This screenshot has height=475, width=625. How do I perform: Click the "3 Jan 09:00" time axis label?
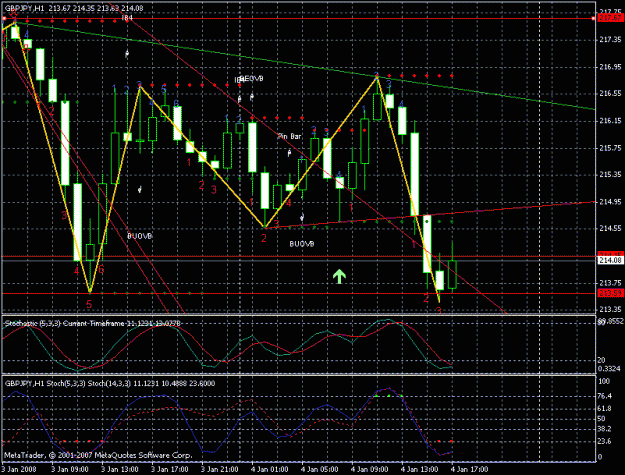(x=70, y=469)
